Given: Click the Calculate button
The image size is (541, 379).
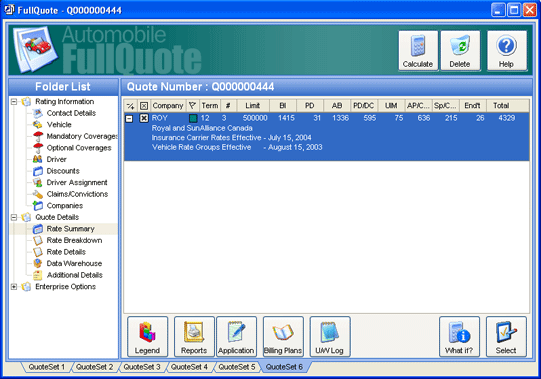Looking at the screenshot, I should pyautogui.click(x=418, y=51).
